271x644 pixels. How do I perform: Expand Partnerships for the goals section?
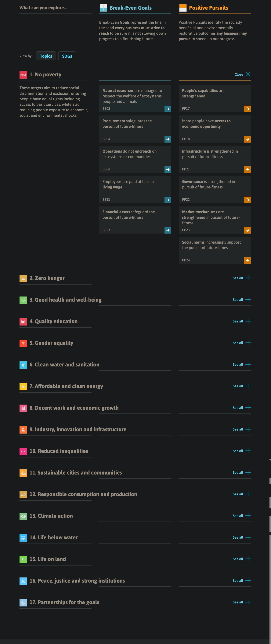[x=241, y=602]
